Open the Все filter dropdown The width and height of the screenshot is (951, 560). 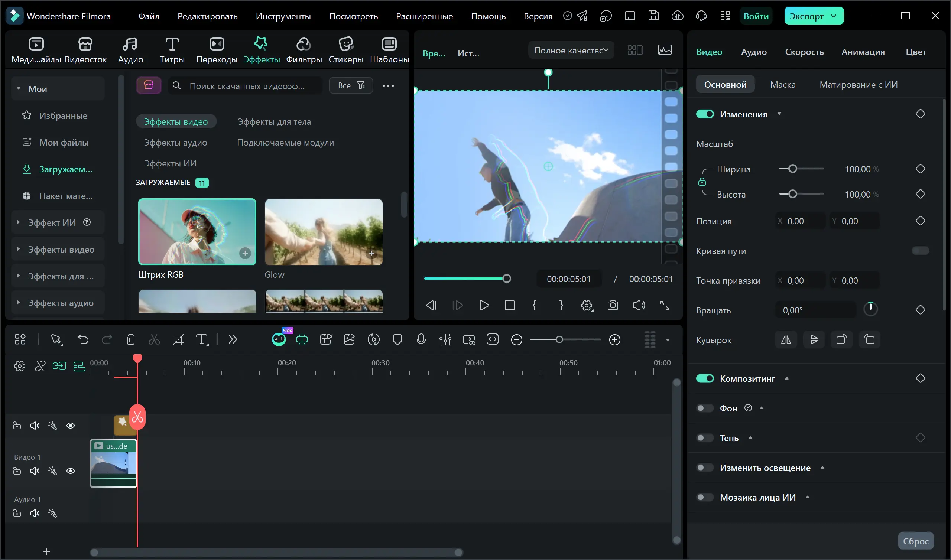(351, 86)
